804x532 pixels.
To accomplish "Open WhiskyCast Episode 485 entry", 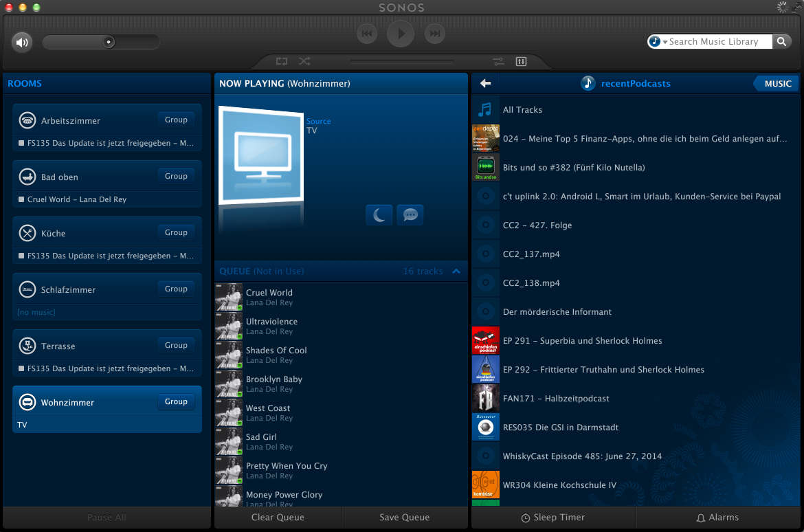I will pos(636,456).
